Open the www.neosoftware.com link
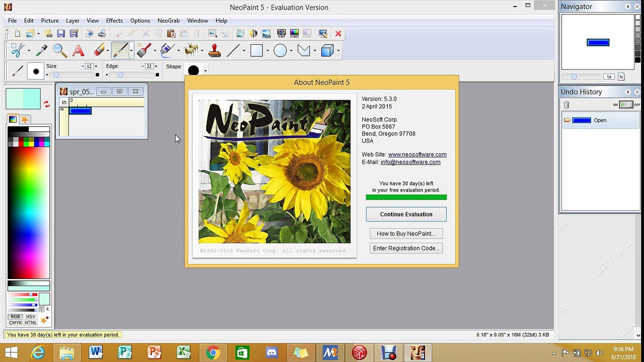 417,154
